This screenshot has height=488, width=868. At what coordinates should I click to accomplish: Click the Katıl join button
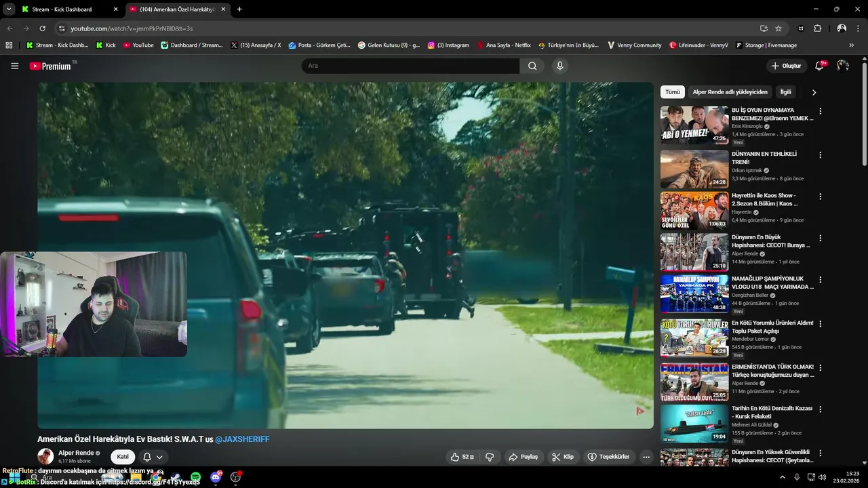click(x=123, y=457)
